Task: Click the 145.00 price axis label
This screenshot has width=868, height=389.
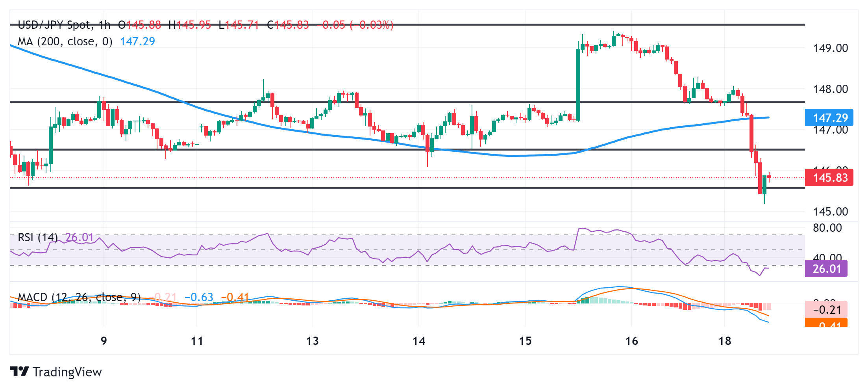Action: [x=831, y=212]
